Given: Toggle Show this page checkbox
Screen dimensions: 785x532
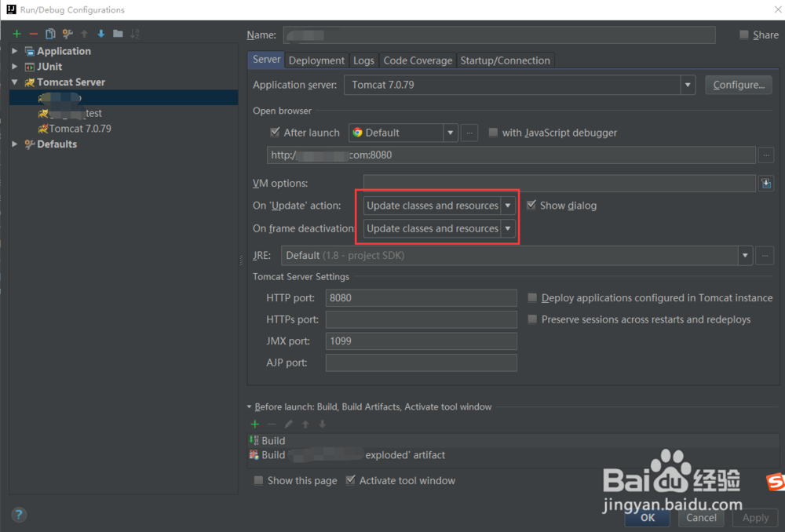Looking at the screenshot, I should tap(258, 480).
